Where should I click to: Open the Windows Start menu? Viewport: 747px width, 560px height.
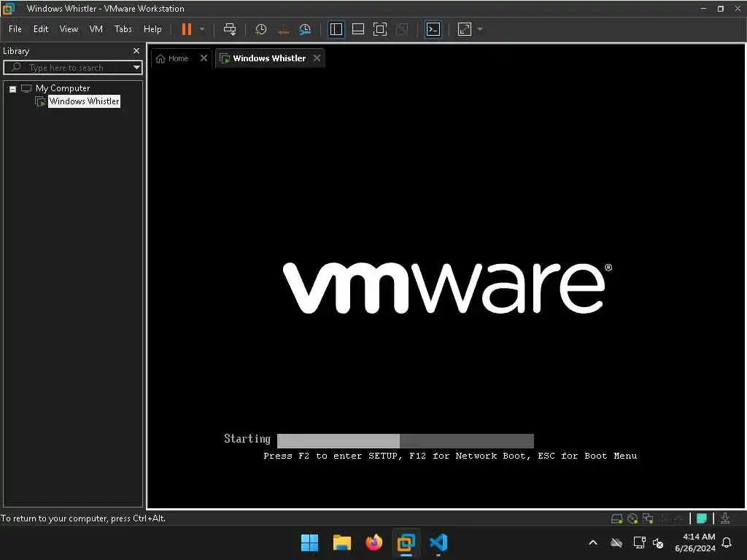309,542
